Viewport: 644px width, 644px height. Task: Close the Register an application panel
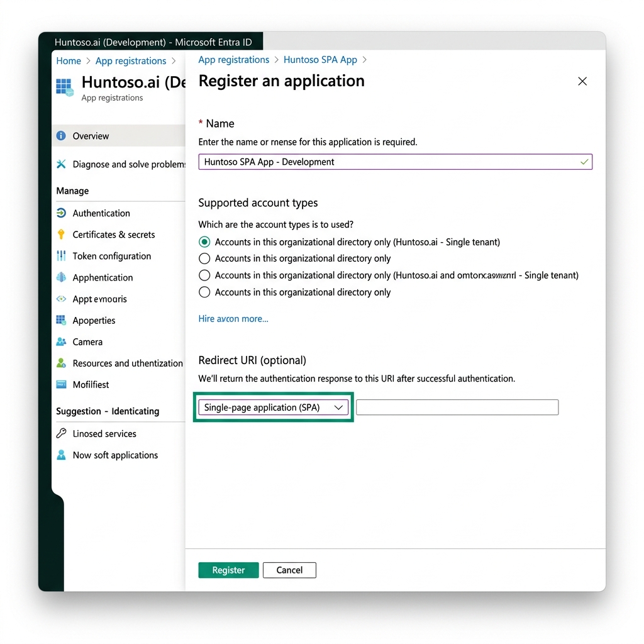pos(582,81)
